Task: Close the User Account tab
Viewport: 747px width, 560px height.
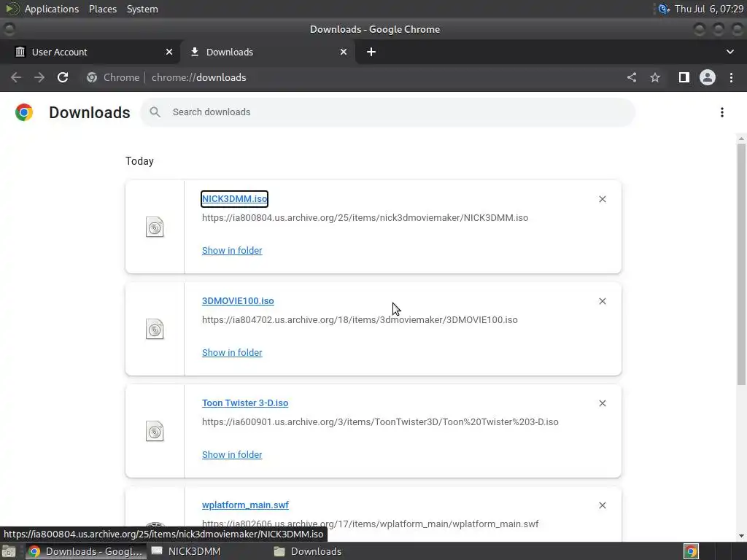Action: 169,52
